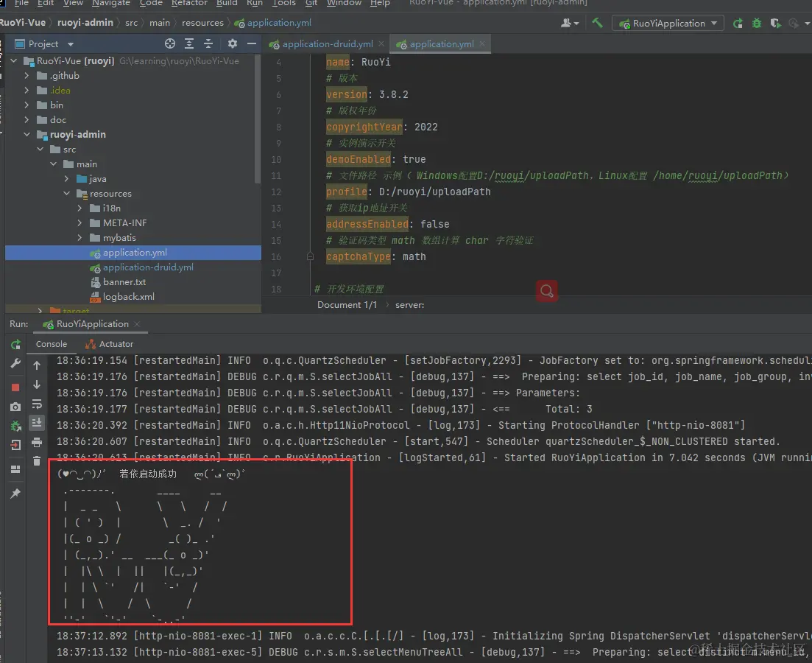Open the Navigate menu
Image resolution: width=812 pixels, height=663 pixels.
tap(111, 3)
